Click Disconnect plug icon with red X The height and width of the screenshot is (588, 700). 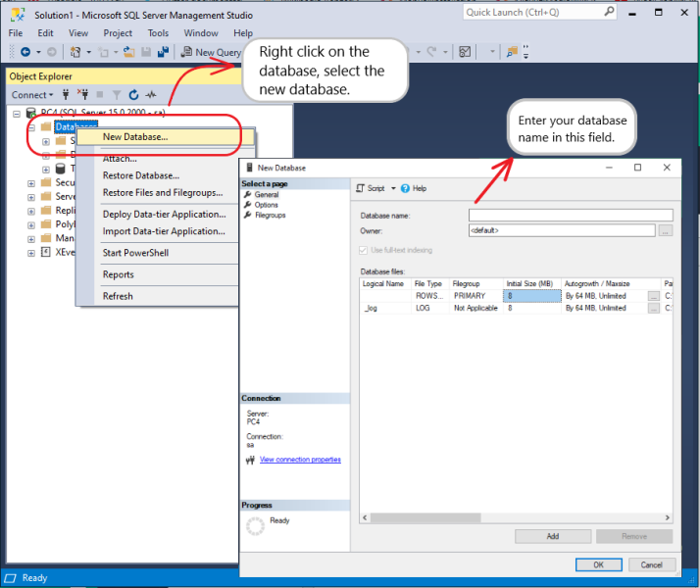(82, 95)
